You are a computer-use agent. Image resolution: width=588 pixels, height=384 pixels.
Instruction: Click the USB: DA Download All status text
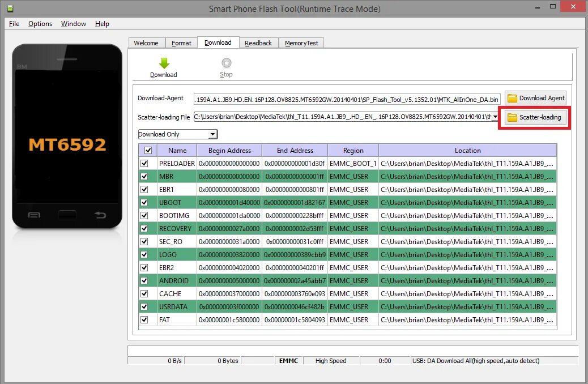476,361
